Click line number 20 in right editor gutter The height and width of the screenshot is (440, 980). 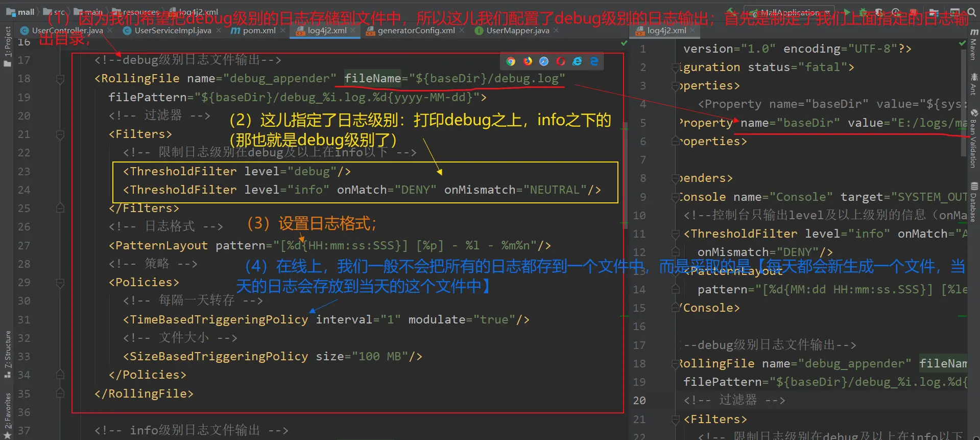pyautogui.click(x=639, y=401)
